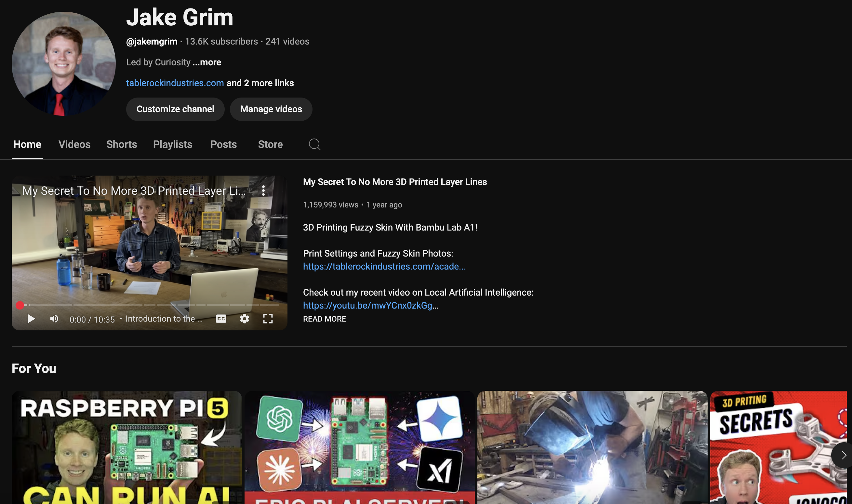
Task: Search the channel with magnifier icon
Action: click(314, 144)
